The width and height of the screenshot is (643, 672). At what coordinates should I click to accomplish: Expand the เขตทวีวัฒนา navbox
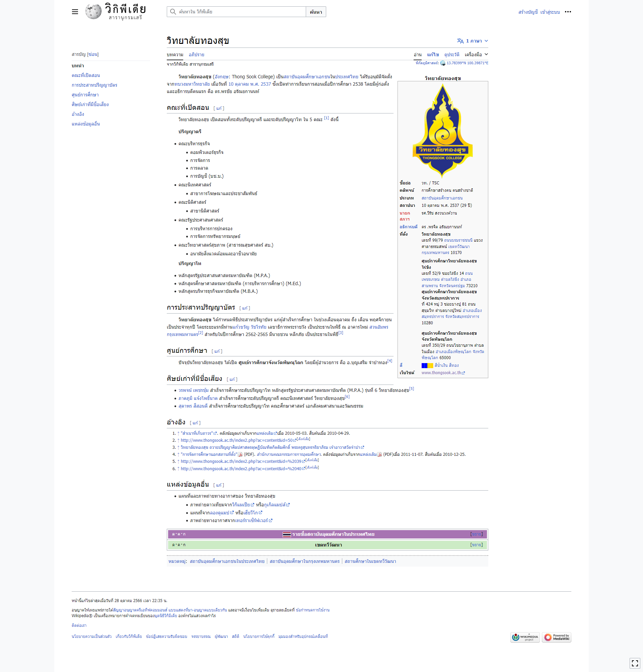point(476,544)
